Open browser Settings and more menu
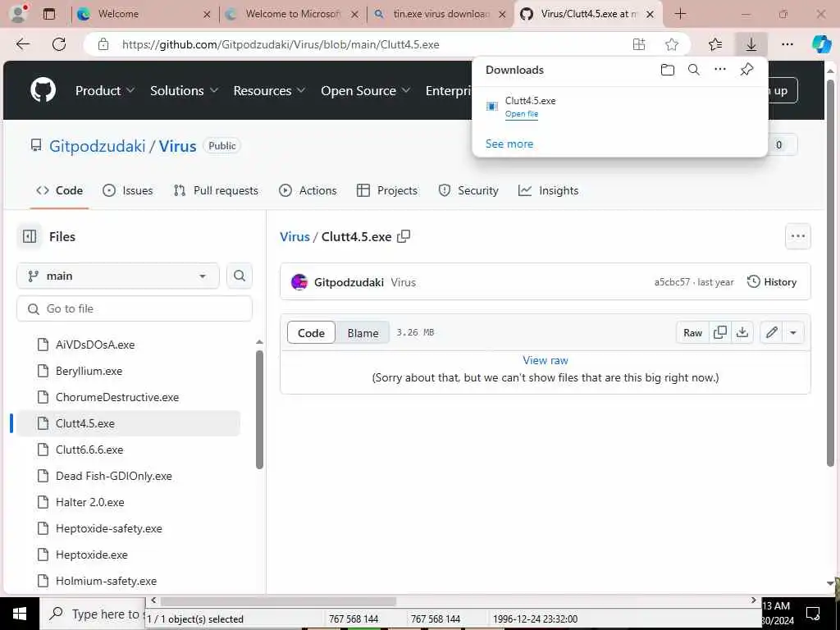The image size is (840, 630). click(x=787, y=44)
